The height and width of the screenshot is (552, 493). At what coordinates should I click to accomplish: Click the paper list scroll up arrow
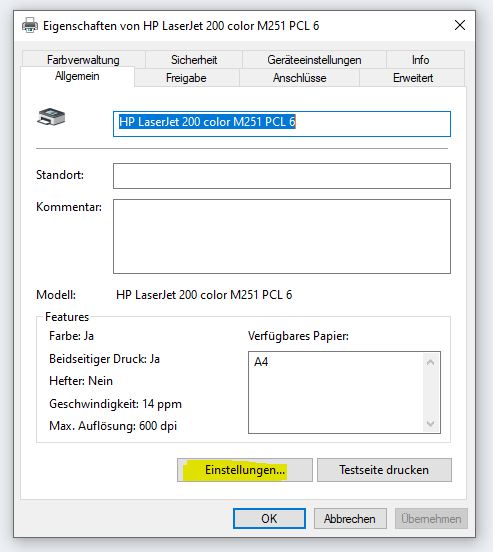pyautogui.click(x=430, y=362)
